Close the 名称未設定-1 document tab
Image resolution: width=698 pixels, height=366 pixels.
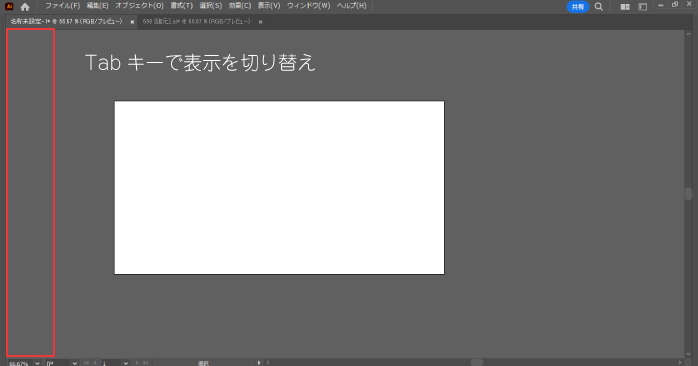point(132,22)
